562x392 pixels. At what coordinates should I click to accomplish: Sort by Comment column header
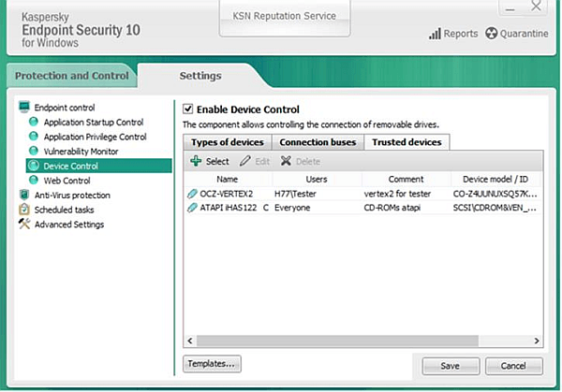407,179
